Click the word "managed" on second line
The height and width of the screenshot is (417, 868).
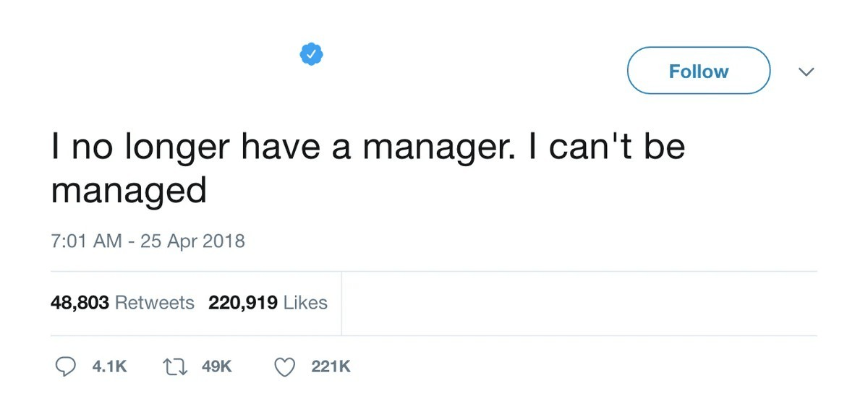point(129,191)
